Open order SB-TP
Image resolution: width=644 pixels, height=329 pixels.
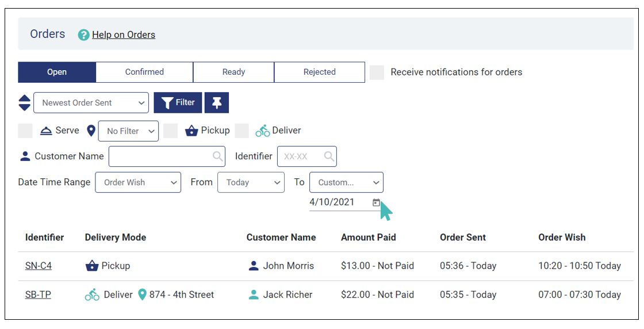click(38, 295)
